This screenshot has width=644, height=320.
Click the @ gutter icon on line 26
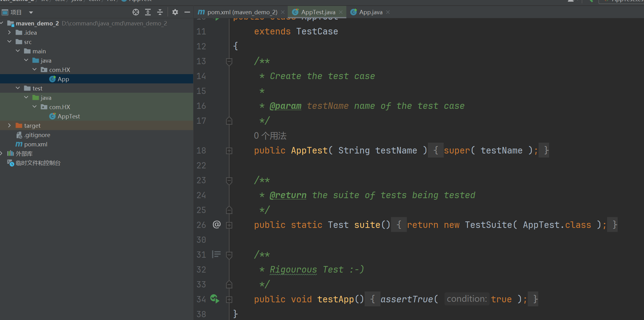(x=216, y=224)
